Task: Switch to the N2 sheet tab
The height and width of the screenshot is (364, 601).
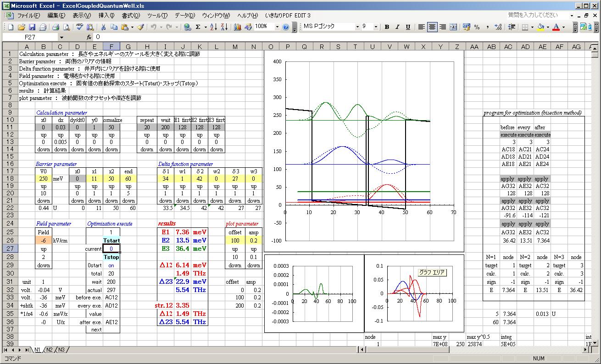Action: 50,350
